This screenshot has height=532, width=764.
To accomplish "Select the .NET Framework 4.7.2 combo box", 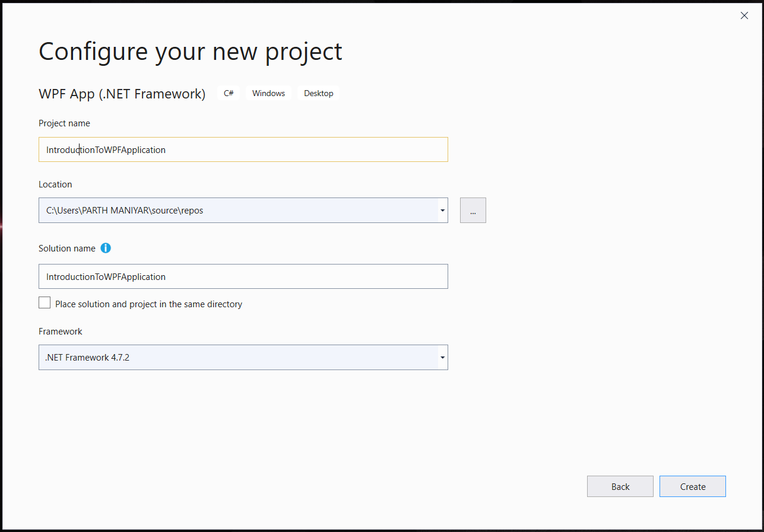I will click(x=237, y=358).
